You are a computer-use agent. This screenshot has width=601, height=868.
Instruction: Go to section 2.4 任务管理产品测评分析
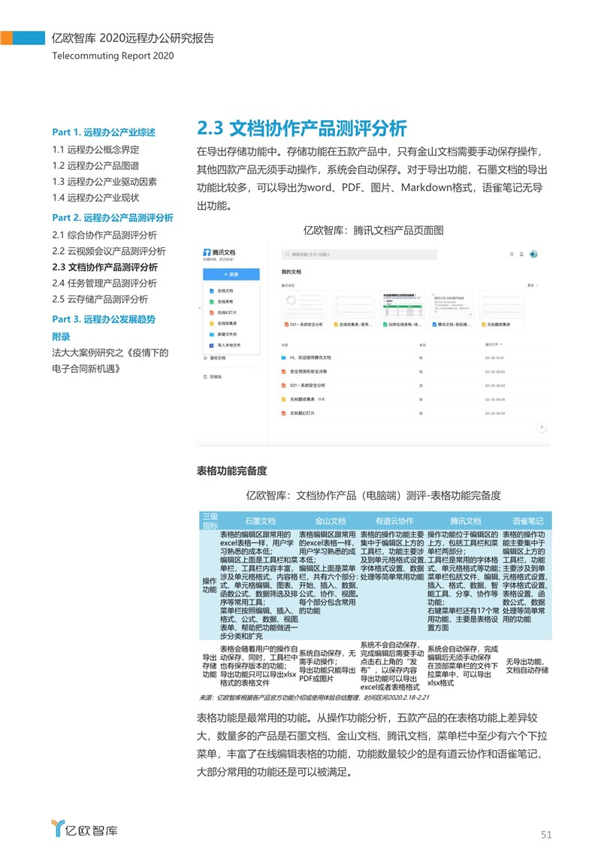click(x=104, y=283)
